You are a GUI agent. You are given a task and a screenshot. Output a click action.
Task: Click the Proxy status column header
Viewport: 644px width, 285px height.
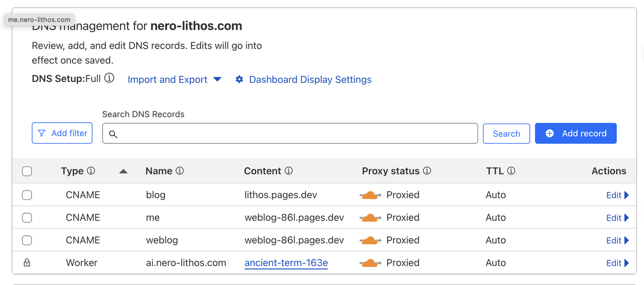(391, 171)
